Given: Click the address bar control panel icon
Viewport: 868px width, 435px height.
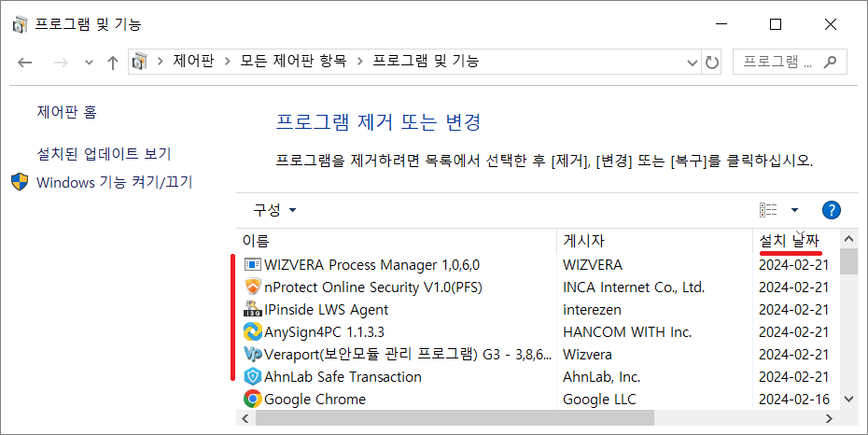Looking at the screenshot, I should pyautogui.click(x=139, y=61).
